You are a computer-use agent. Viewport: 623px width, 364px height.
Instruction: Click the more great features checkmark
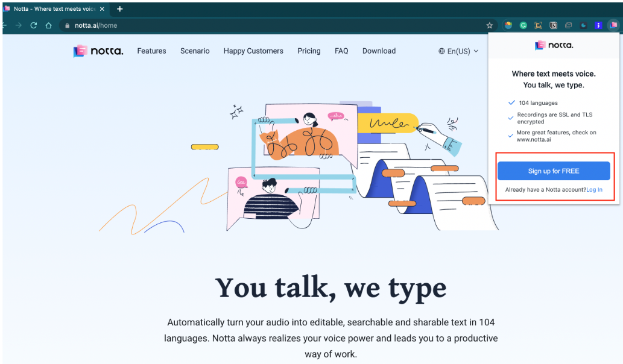click(510, 134)
